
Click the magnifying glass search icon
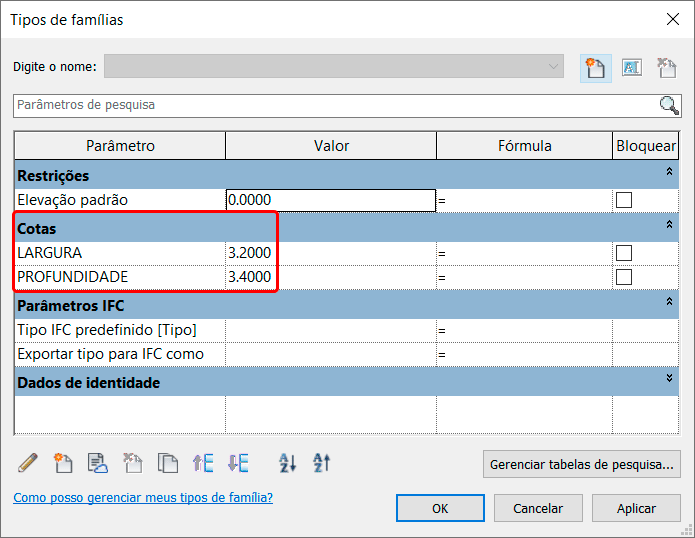pyautogui.click(x=669, y=105)
